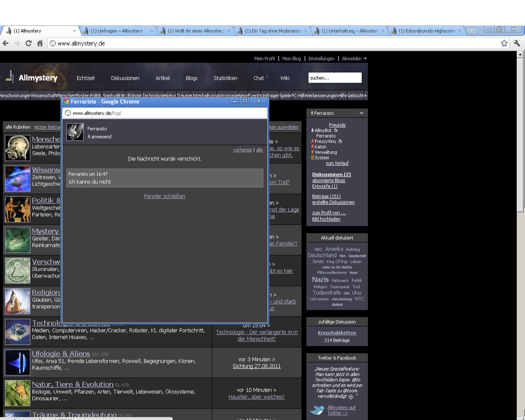
Task: Click the Allmystery logo icon in header
Action: click(10, 77)
